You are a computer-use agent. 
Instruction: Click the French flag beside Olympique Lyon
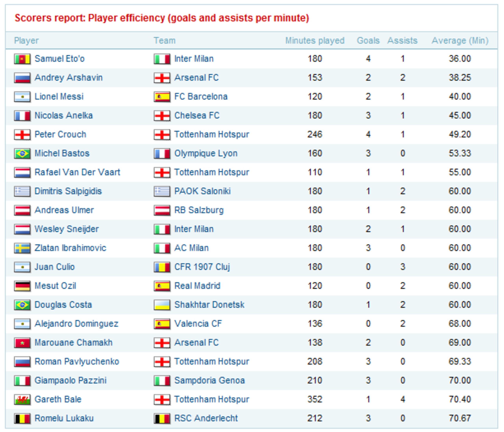162,154
